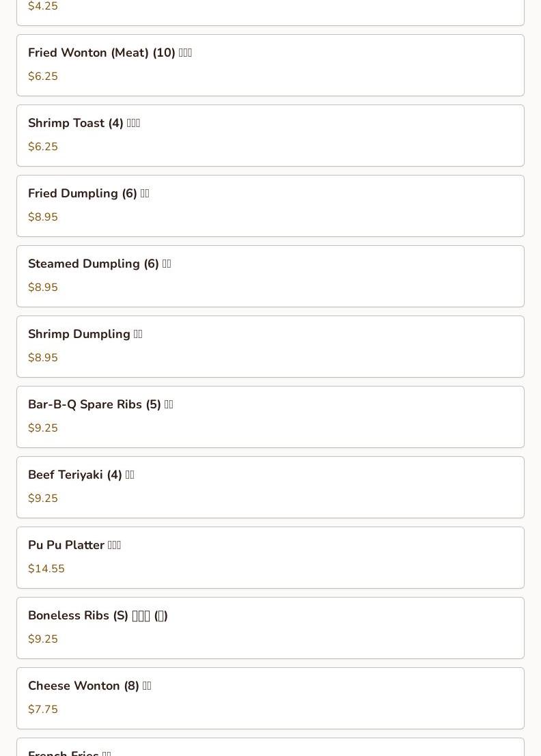This screenshot has height=756, width=541.
Task: Select the partially visible $4.25 item card
Action: pyautogui.click(x=270, y=12)
